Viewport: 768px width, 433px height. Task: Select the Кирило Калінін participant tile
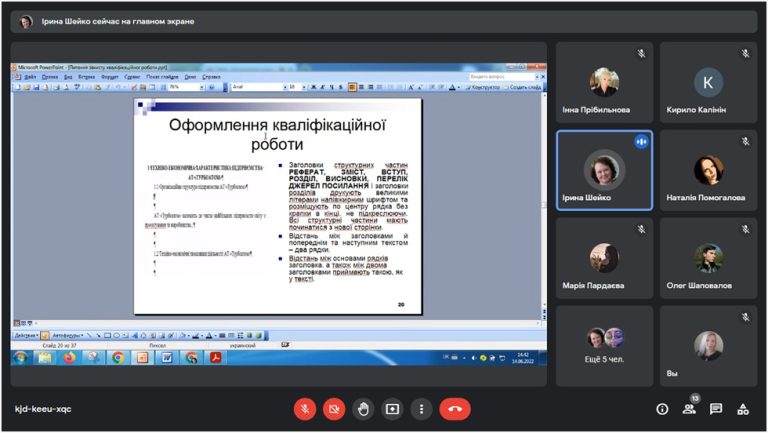tap(708, 82)
